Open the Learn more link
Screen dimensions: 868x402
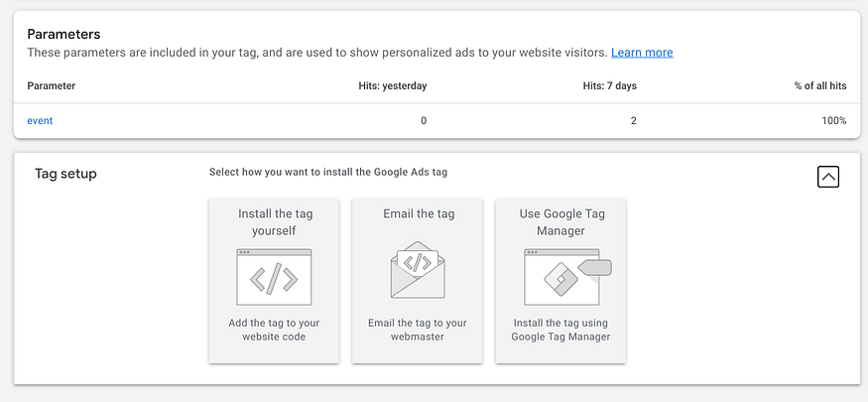pos(642,53)
